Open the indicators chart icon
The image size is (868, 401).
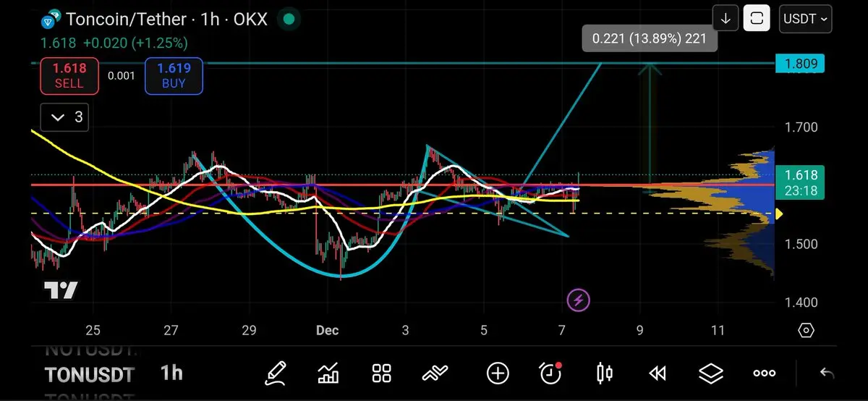328,373
